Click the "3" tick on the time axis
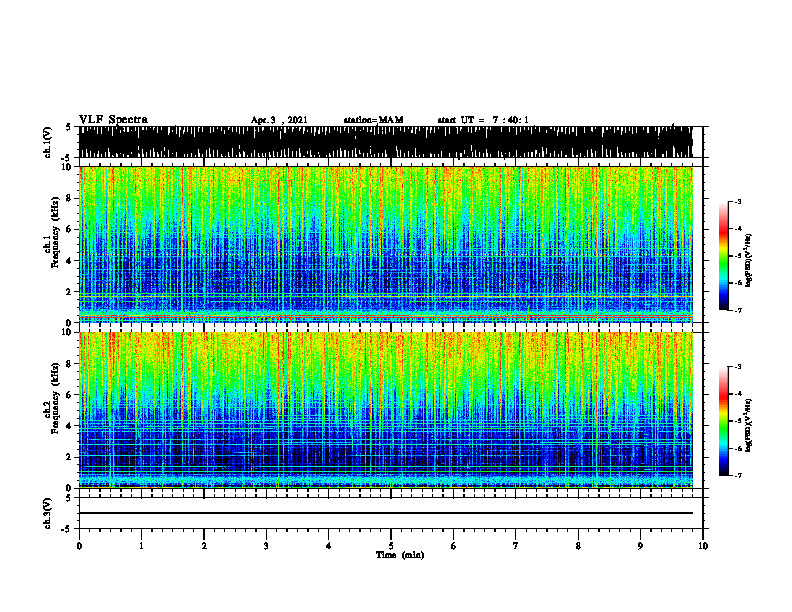 [266, 546]
